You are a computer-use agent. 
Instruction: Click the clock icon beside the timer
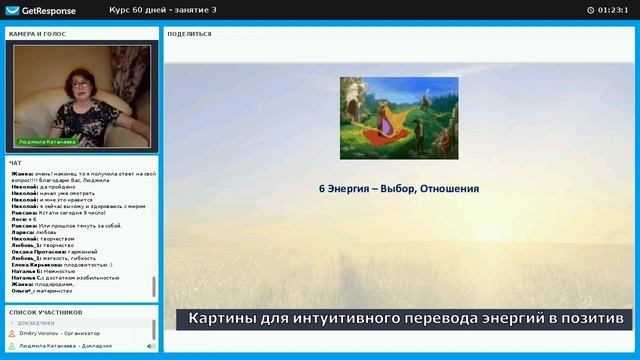(x=590, y=10)
